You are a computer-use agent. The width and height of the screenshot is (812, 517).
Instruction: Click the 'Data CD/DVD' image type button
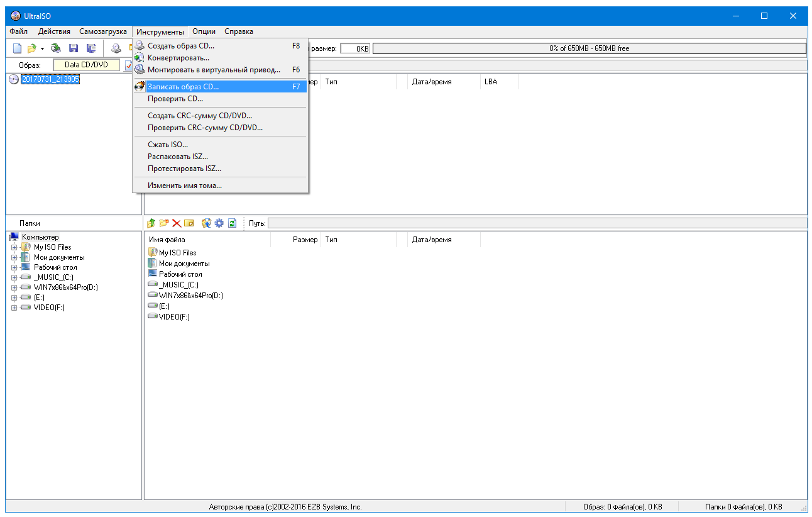click(x=86, y=65)
